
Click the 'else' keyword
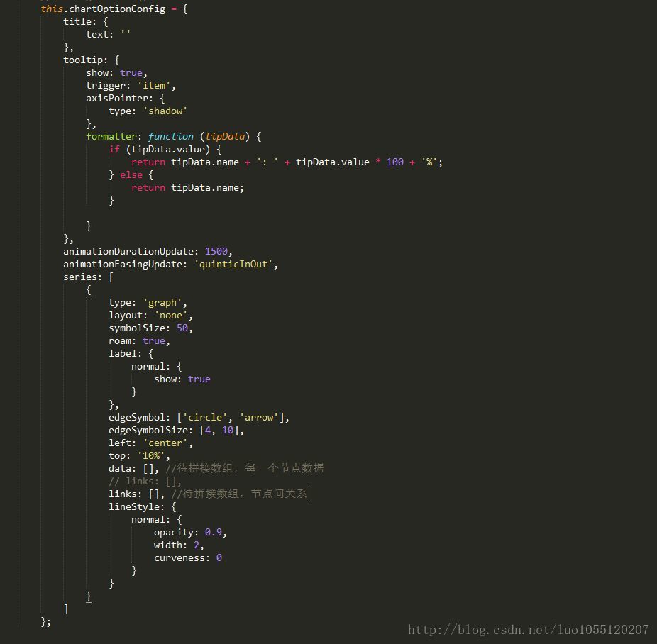(x=131, y=175)
